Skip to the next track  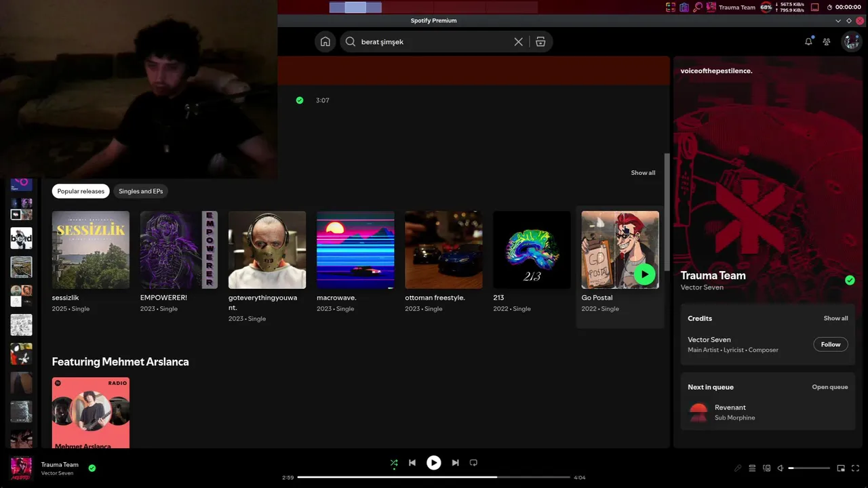456,463
